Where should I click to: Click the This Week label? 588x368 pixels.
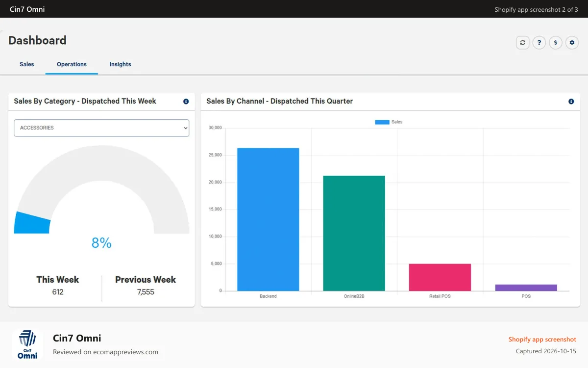point(58,280)
